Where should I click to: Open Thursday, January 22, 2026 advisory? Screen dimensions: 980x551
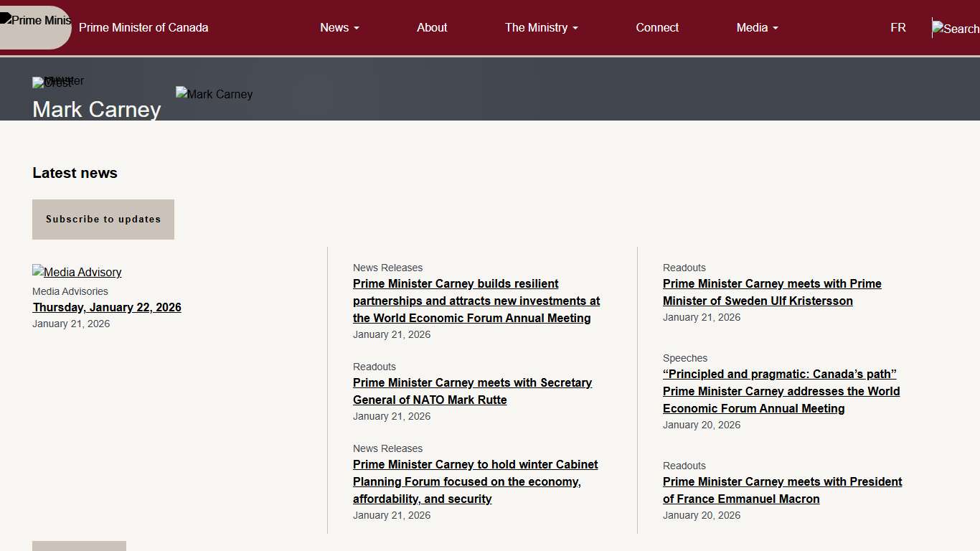pos(107,307)
